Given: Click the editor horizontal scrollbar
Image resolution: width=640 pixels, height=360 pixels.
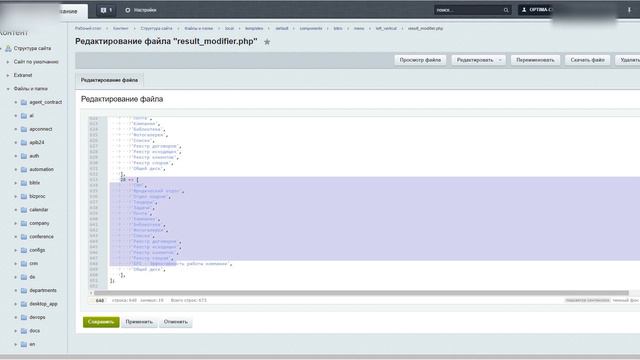Looking at the screenshot, I should tap(361, 293).
